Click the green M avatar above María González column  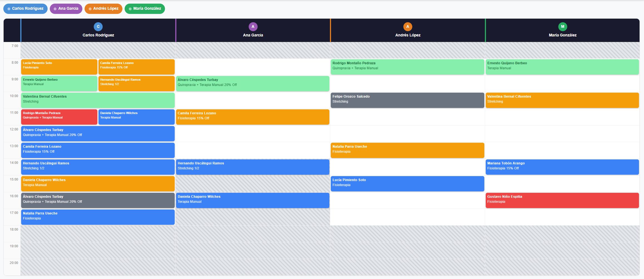[562, 26]
